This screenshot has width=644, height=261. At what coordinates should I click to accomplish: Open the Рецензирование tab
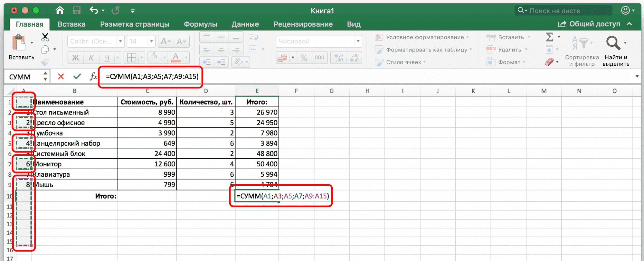click(303, 24)
